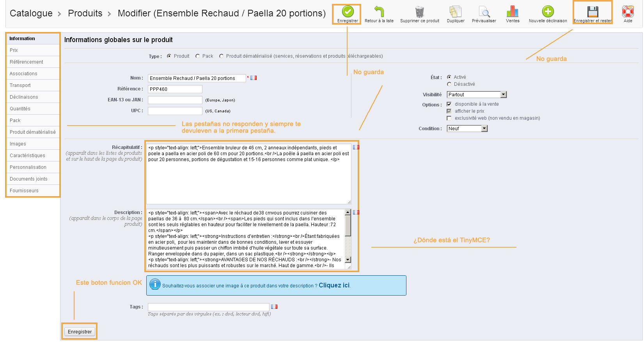Focus the Référence input field
The height and width of the screenshot is (342, 644).
point(175,89)
